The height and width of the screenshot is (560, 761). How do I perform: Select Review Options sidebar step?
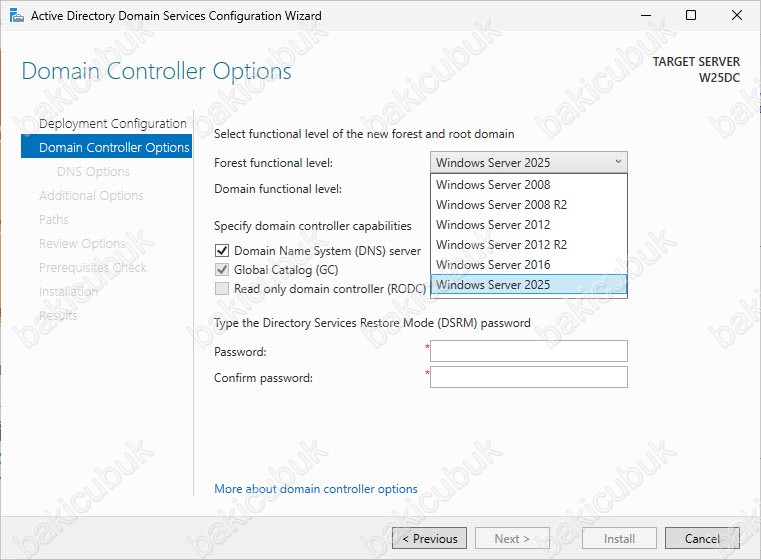(82, 243)
